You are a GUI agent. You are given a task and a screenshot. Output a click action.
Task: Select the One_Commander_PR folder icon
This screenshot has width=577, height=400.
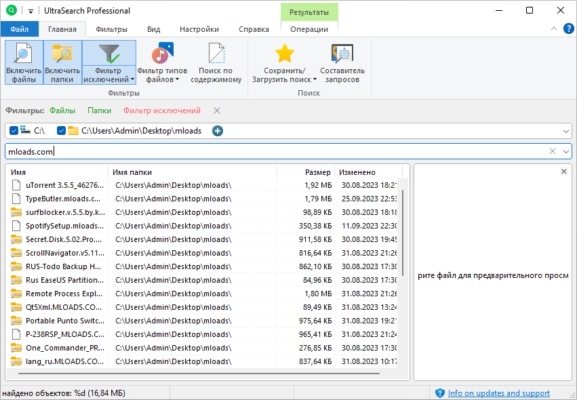[x=16, y=348]
